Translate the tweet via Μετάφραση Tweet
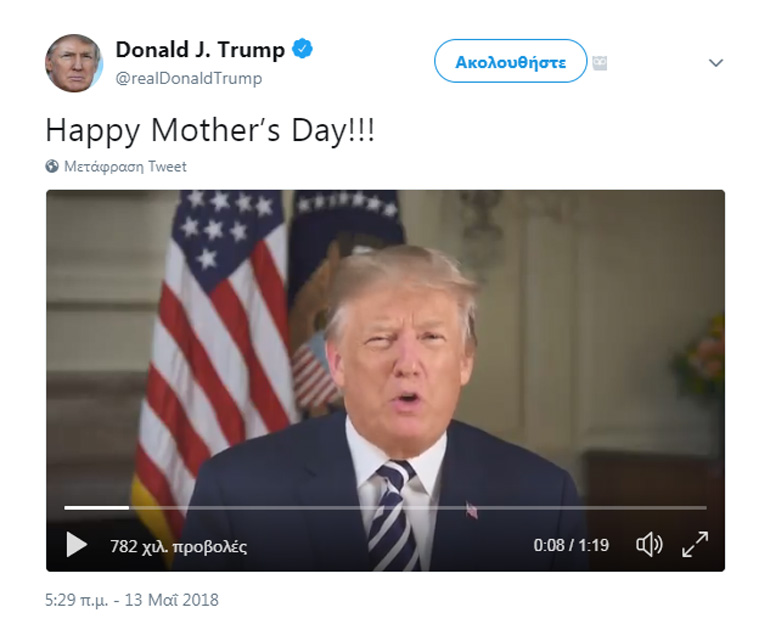 tap(125, 167)
